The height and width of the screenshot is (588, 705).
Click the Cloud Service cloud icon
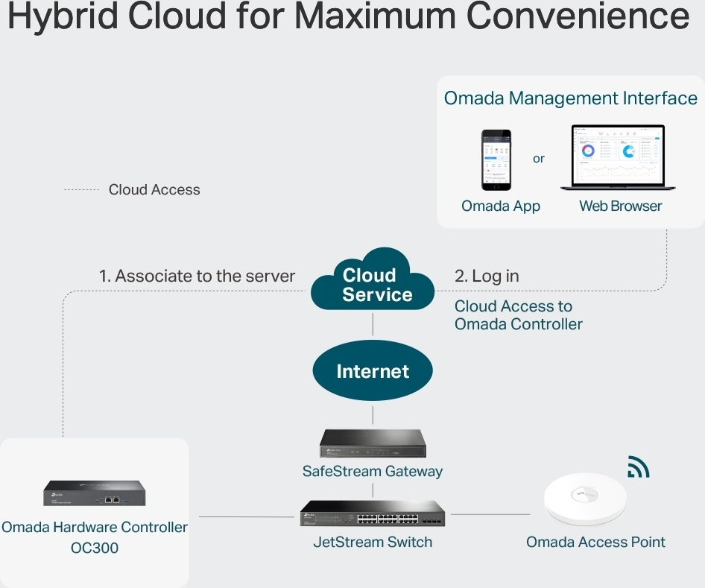pyautogui.click(x=374, y=282)
